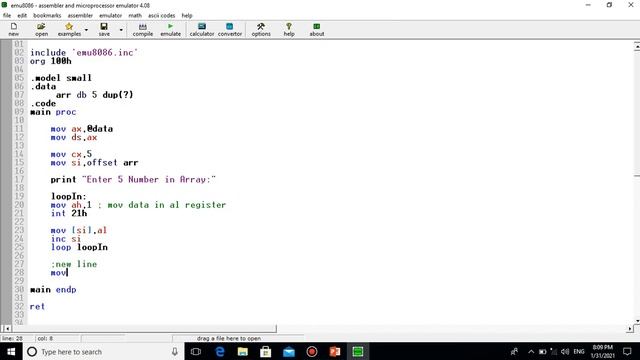The image size is (640, 360).
Task: Open the notifications action center
Action: point(627,351)
